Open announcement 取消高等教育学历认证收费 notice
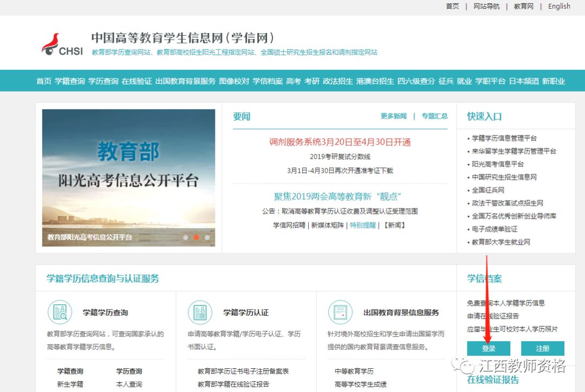Image resolution: width=585 pixels, height=392 pixels. click(x=340, y=211)
